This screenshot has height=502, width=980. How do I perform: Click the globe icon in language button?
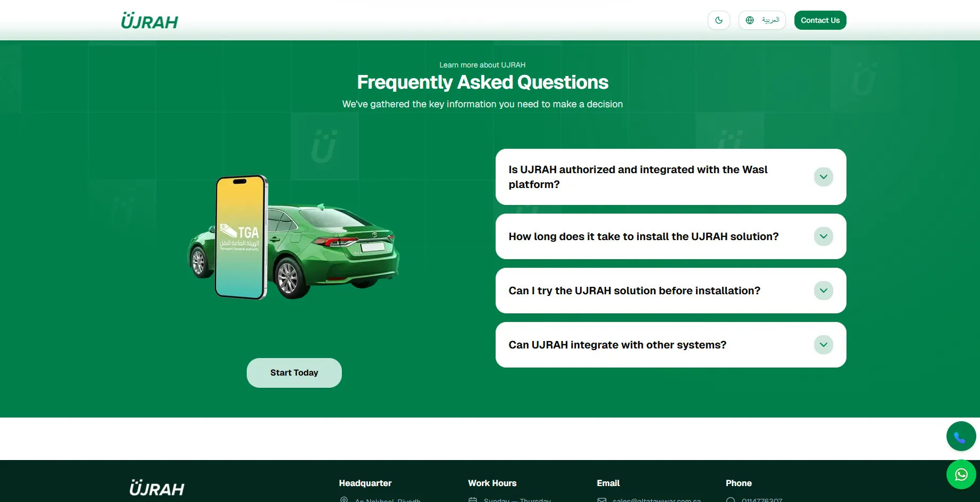click(x=750, y=20)
